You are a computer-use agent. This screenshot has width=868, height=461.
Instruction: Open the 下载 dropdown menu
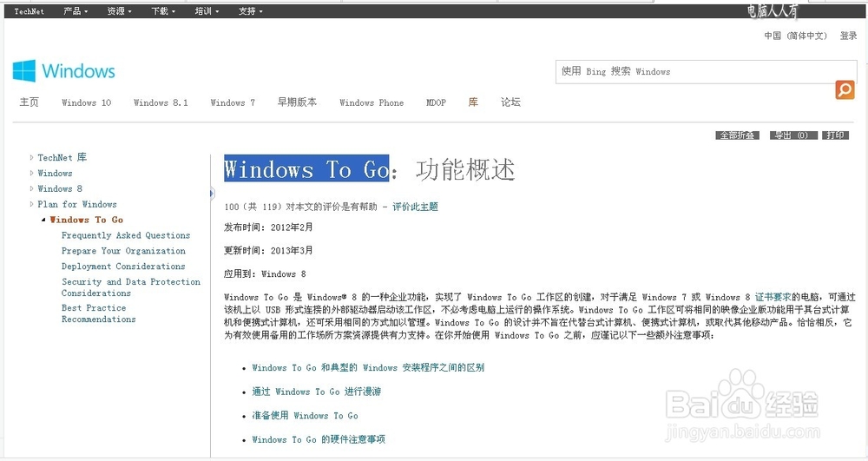pos(163,11)
